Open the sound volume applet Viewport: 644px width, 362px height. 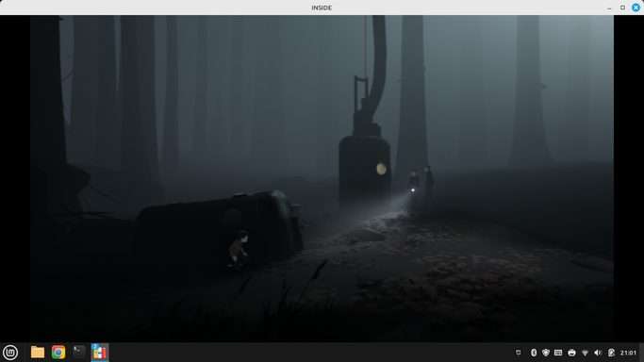598,353
